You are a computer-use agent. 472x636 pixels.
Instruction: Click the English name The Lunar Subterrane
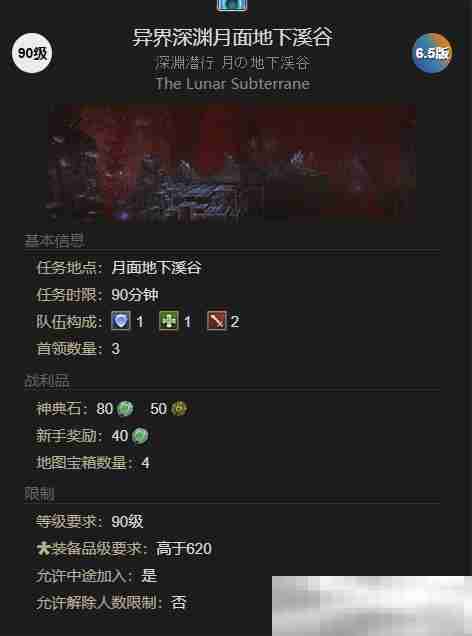pyautogui.click(x=233, y=84)
